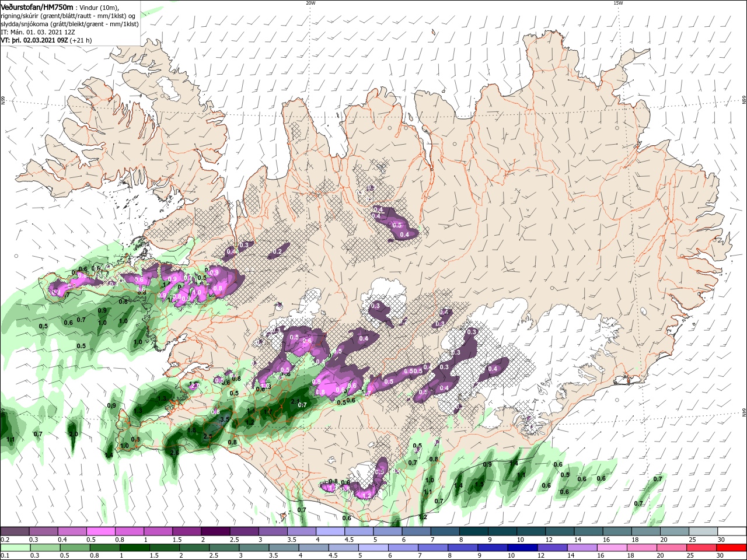Select bottom-row green swatch between 0.5 and 0.8
The width and height of the screenshot is (747, 560).
(x=75, y=548)
